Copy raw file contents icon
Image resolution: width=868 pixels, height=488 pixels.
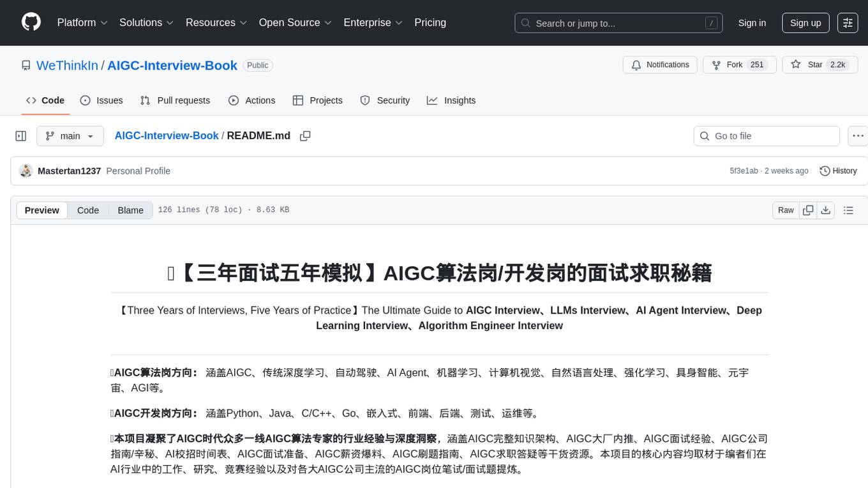809,210
